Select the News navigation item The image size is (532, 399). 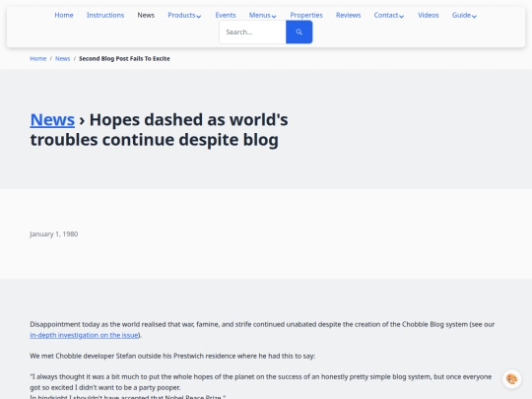(146, 15)
